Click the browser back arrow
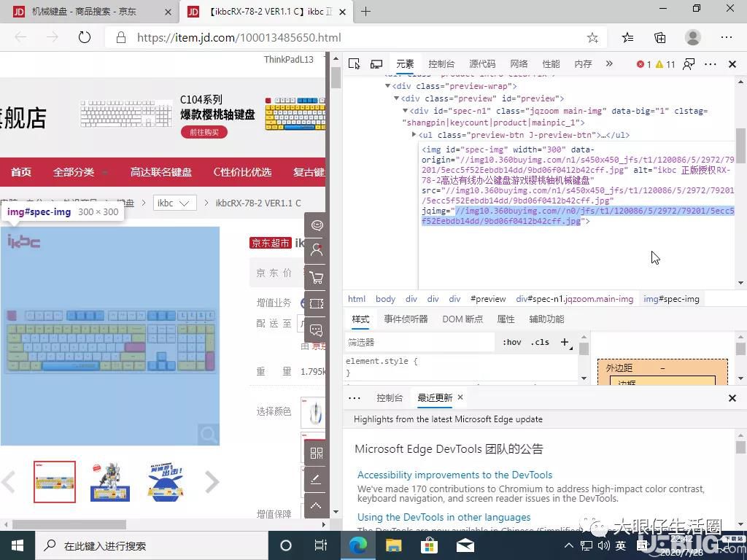 pos(20,37)
